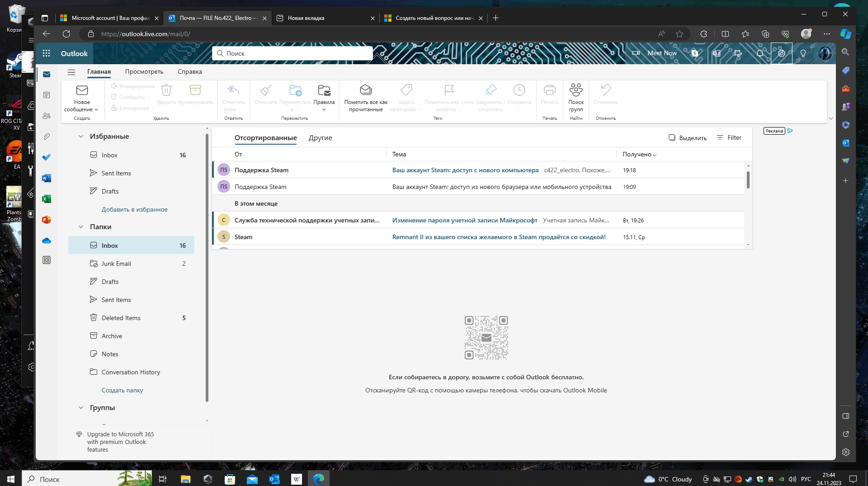Collapse the Группы section
This screenshot has height=486, width=868.
pos(81,408)
